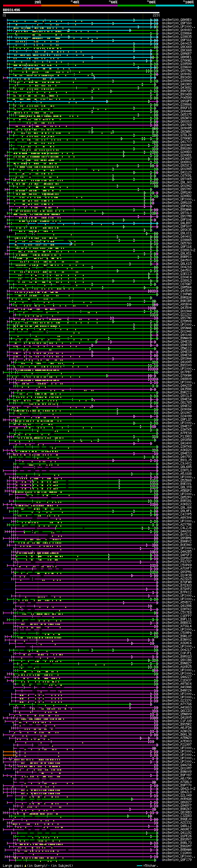
Task: Select UniRef100_Q9STM7 label
Action: tap(177, 189)
